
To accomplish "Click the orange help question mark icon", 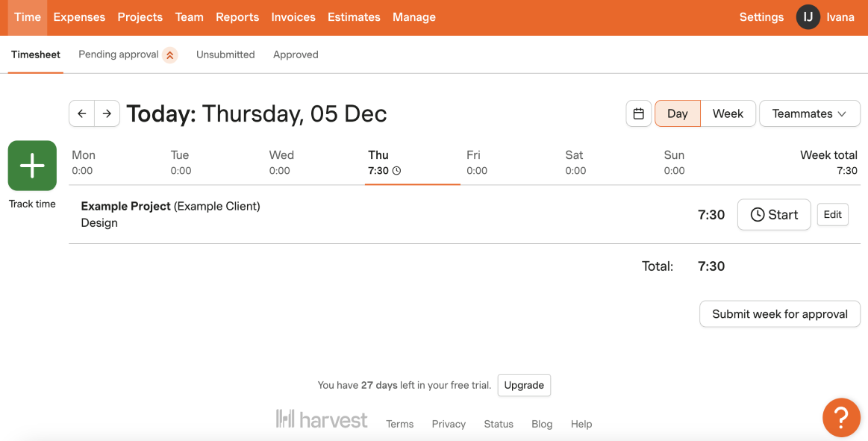I will pyautogui.click(x=841, y=417).
